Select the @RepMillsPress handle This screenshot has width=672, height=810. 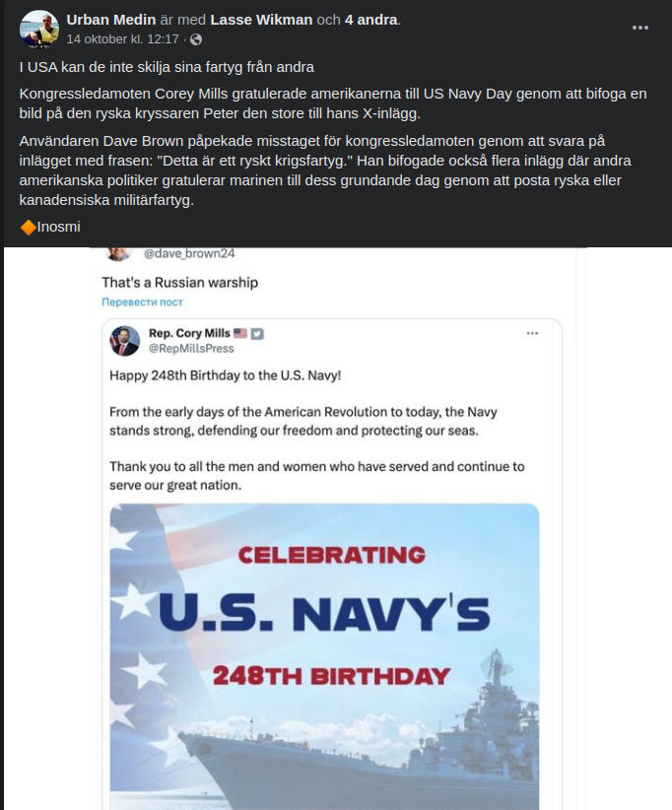coord(192,349)
